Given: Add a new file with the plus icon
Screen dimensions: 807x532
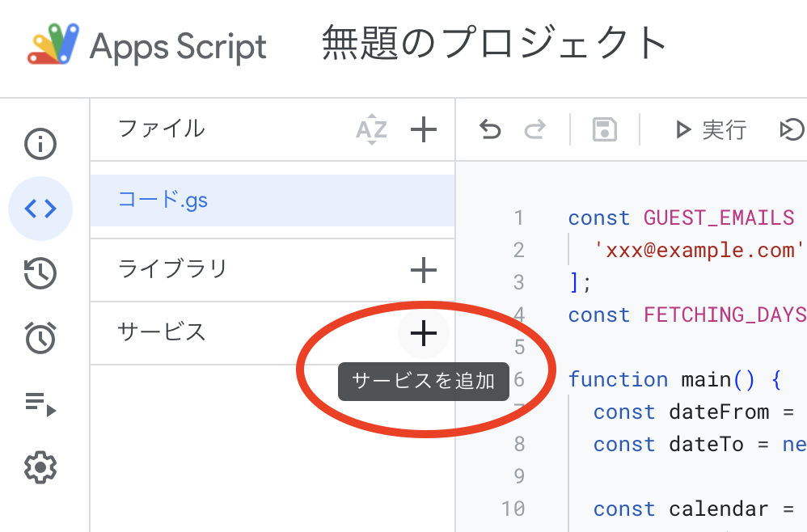Looking at the screenshot, I should (x=423, y=129).
